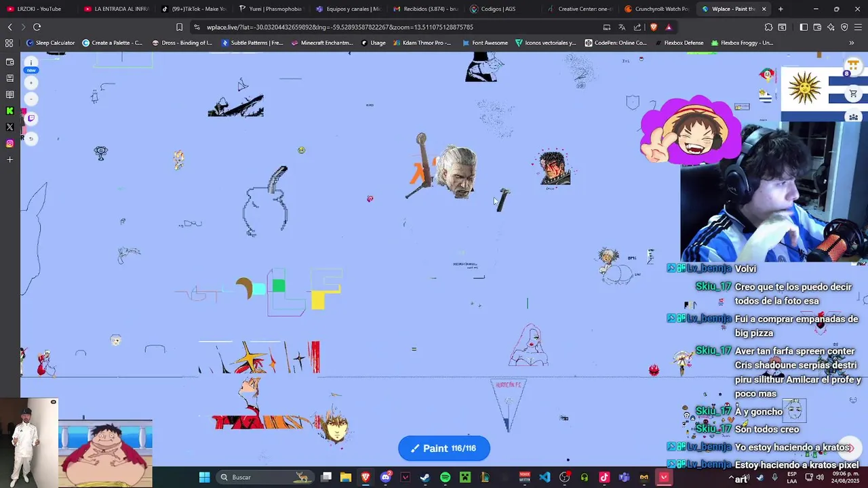
Task: Open the CodePen Online bookmark
Action: [x=616, y=43]
